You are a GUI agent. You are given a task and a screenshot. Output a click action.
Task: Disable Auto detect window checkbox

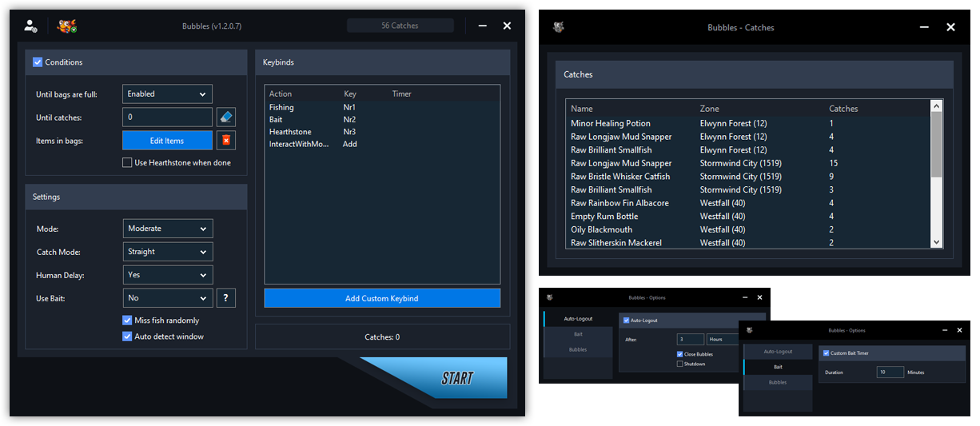[x=127, y=336]
